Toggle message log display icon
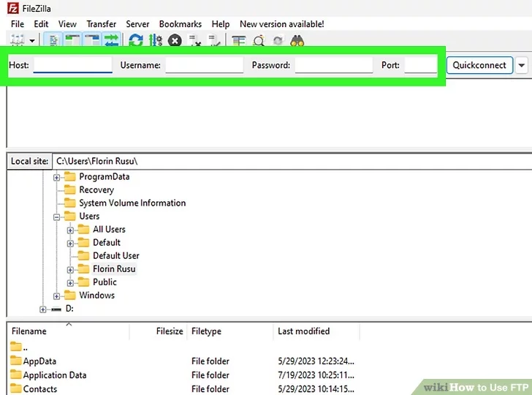 tap(53, 40)
